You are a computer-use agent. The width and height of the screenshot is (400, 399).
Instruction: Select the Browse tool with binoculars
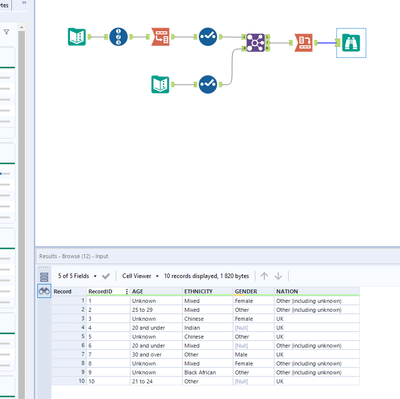pos(351,43)
